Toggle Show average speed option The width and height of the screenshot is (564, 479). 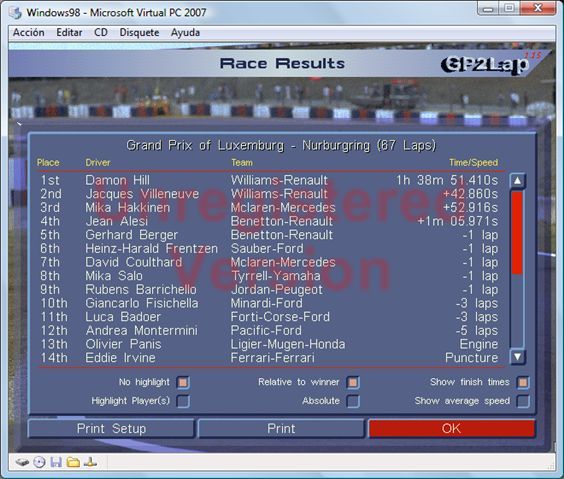523,401
